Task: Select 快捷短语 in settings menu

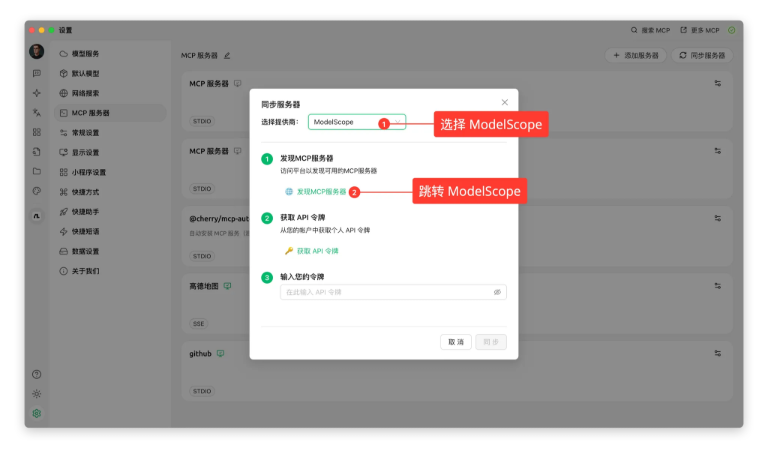Action: click(110, 231)
